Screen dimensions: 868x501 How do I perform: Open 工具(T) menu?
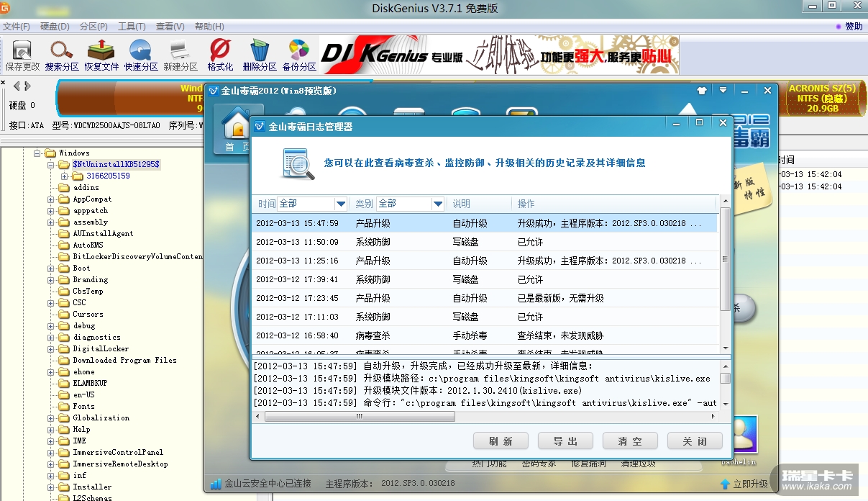click(132, 27)
